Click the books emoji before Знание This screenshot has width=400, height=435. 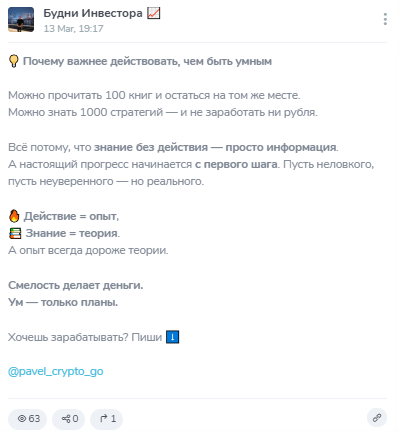tap(15, 233)
